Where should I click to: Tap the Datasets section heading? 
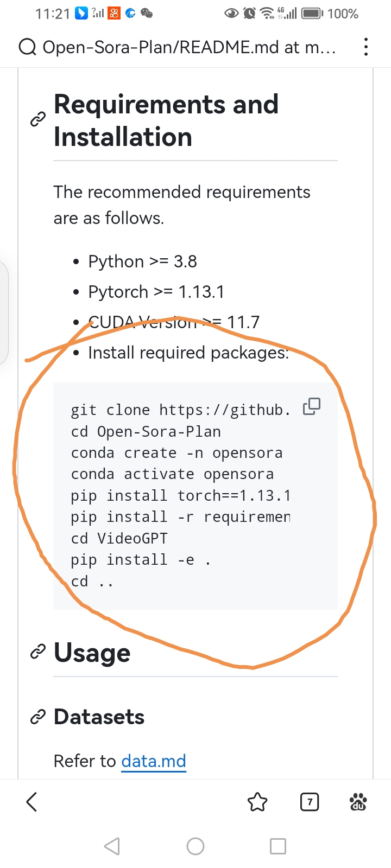(x=99, y=717)
